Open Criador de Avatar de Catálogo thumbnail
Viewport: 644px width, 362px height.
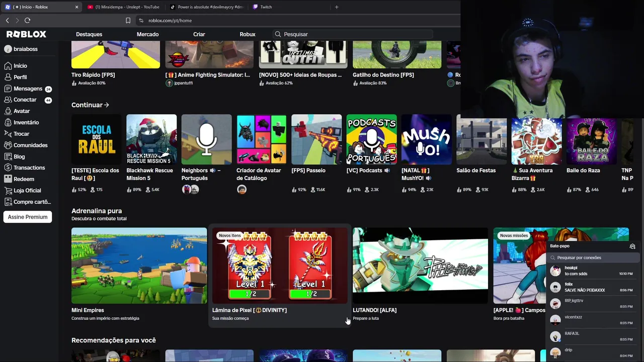[262, 139]
